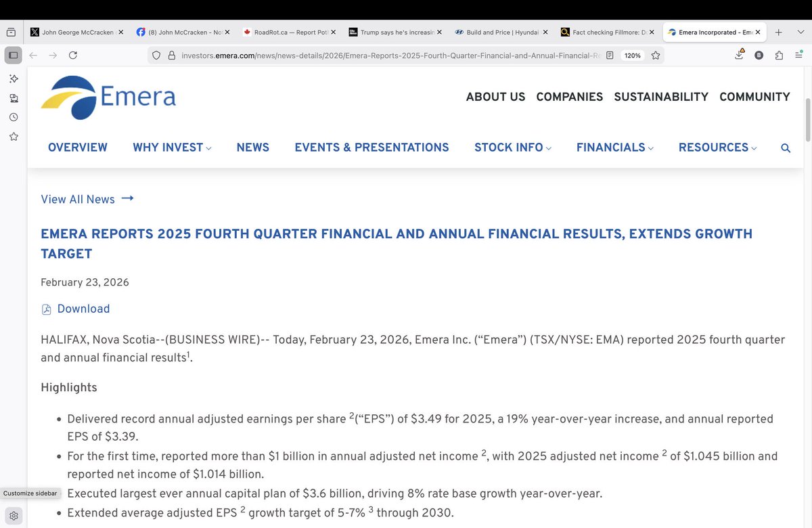This screenshot has width=812, height=528.
Task: Close the Build and Price Hyundai tab
Action: click(x=545, y=32)
